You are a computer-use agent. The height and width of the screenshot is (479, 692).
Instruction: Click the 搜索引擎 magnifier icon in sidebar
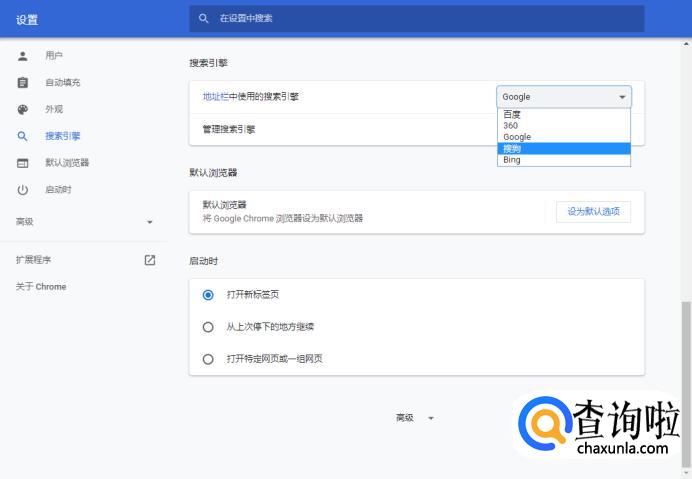23,136
